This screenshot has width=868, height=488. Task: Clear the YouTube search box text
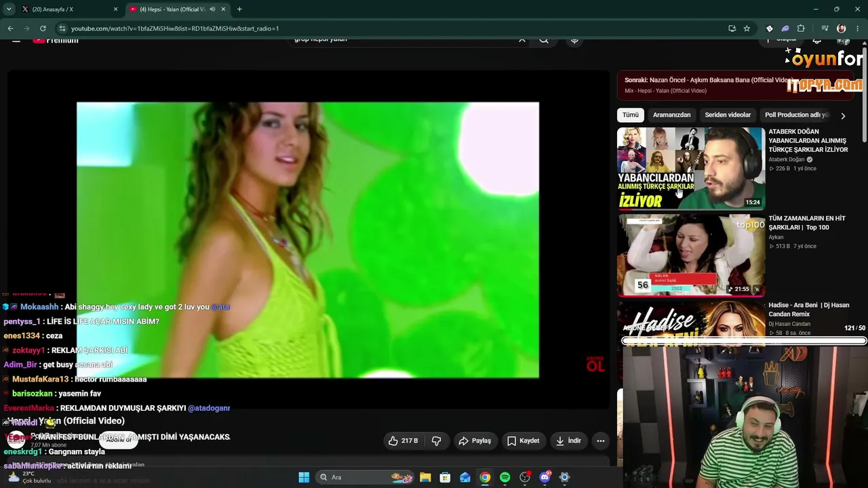521,41
